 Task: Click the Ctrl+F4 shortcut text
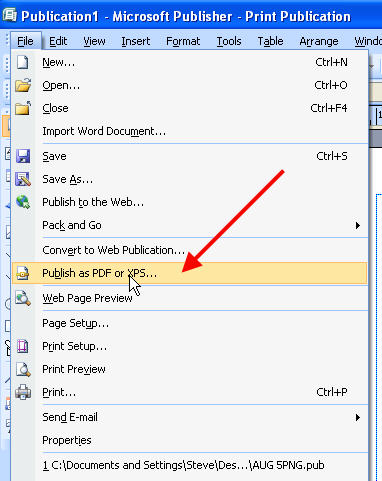(329, 108)
